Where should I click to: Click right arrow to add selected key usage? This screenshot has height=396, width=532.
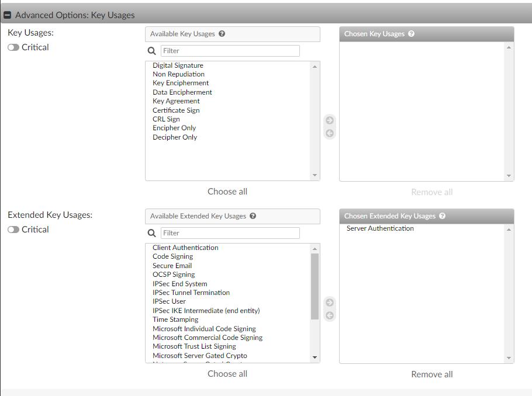click(330, 120)
